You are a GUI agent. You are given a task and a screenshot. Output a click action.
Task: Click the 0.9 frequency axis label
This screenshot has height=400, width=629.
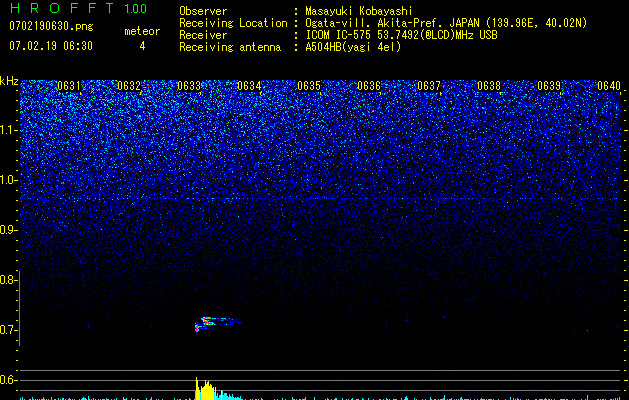(x=8, y=230)
